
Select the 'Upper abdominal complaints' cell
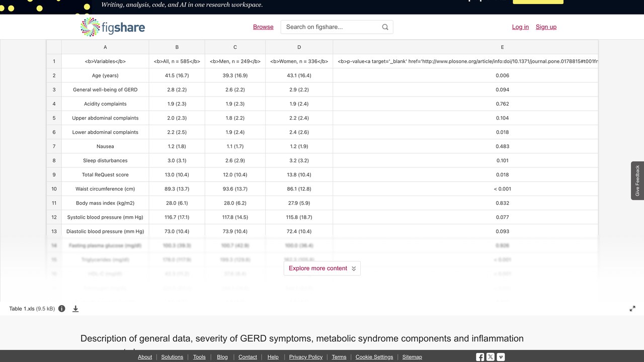click(x=105, y=118)
